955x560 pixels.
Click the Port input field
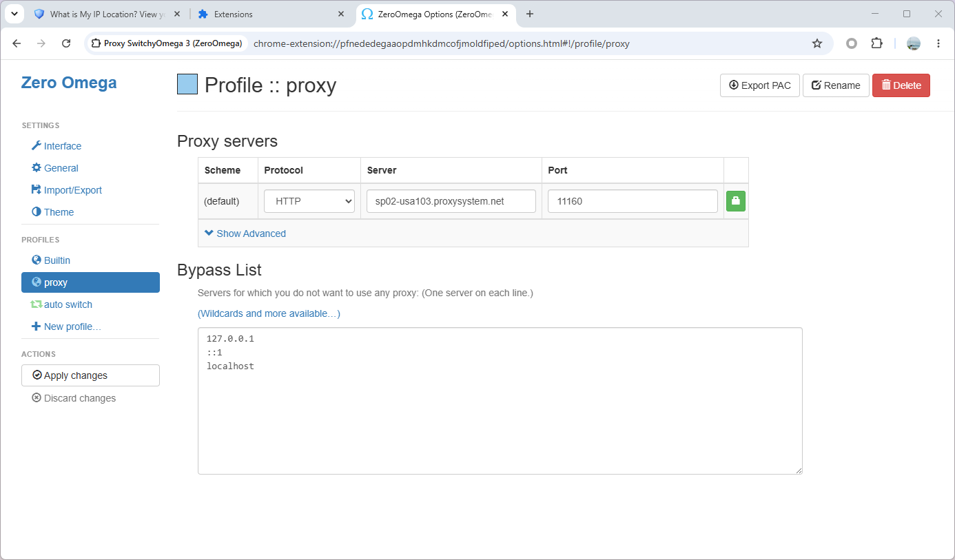point(633,201)
